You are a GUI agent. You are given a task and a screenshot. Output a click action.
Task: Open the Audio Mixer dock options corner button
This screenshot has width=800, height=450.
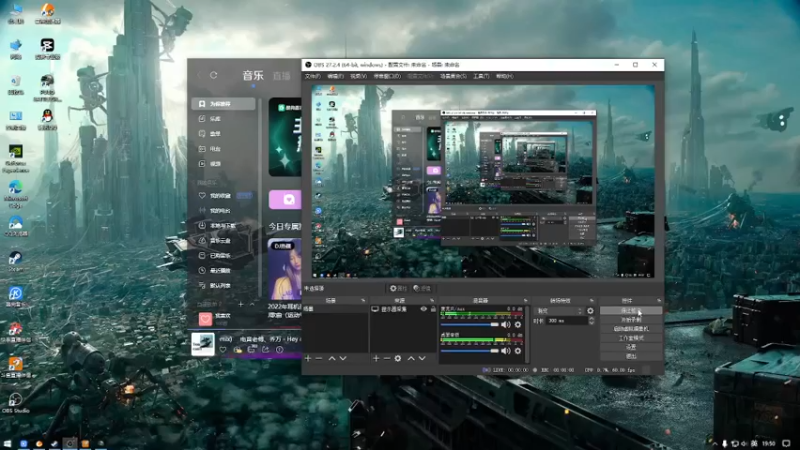click(x=526, y=301)
